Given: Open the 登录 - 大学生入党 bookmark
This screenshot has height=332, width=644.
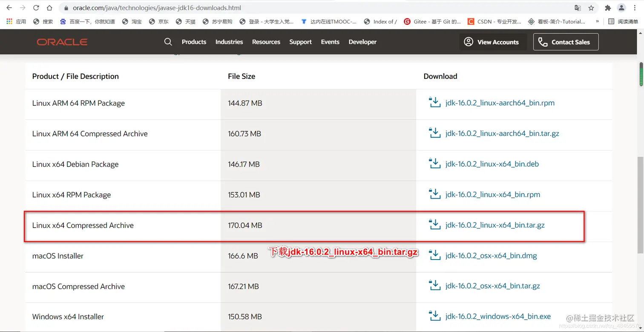Looking at the screenshot, I should pos(266,21).
